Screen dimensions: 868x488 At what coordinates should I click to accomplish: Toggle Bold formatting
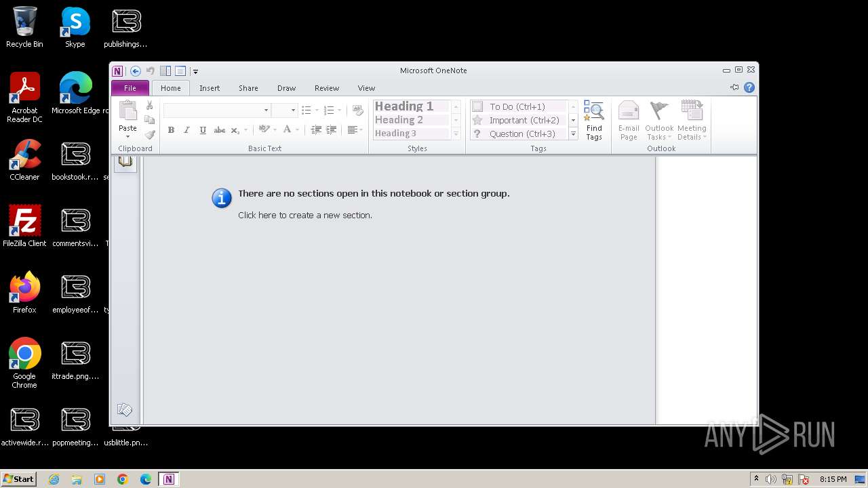coord(171,130)
